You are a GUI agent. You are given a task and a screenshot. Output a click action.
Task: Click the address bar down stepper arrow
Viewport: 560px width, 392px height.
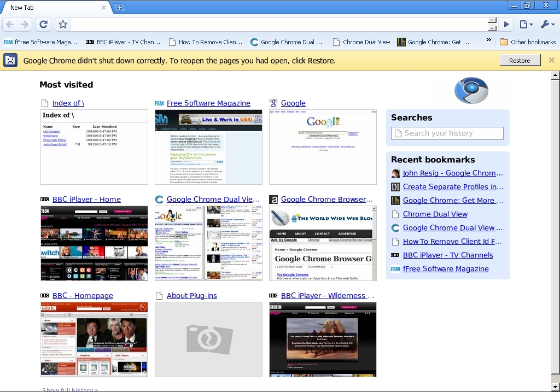click(492, 28)
